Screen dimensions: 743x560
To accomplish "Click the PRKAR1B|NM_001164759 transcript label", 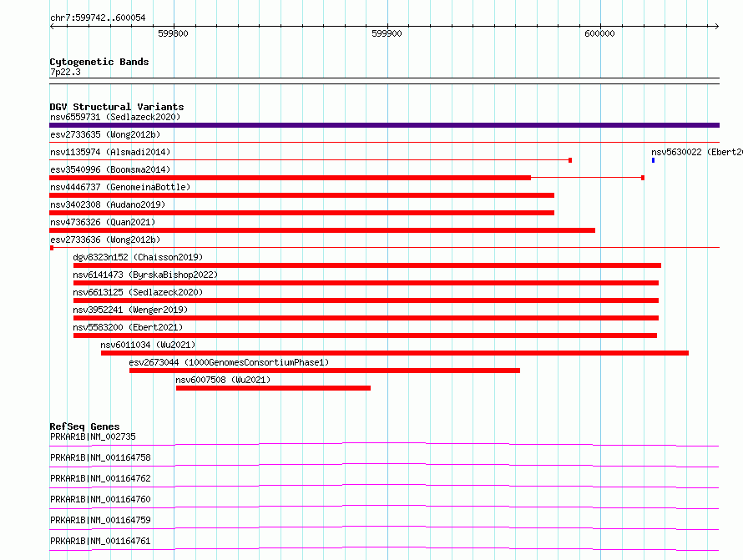I will pos(100,520).
